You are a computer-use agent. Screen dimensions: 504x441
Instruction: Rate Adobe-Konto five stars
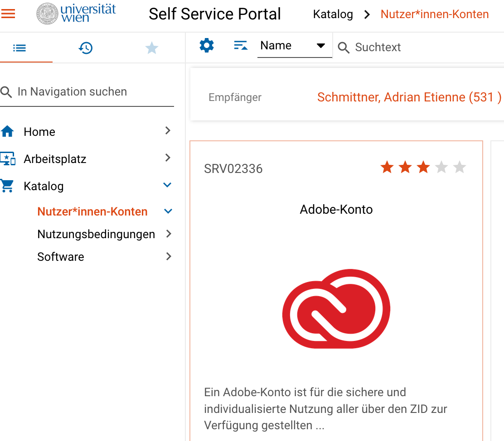click(x=460, y=167)
